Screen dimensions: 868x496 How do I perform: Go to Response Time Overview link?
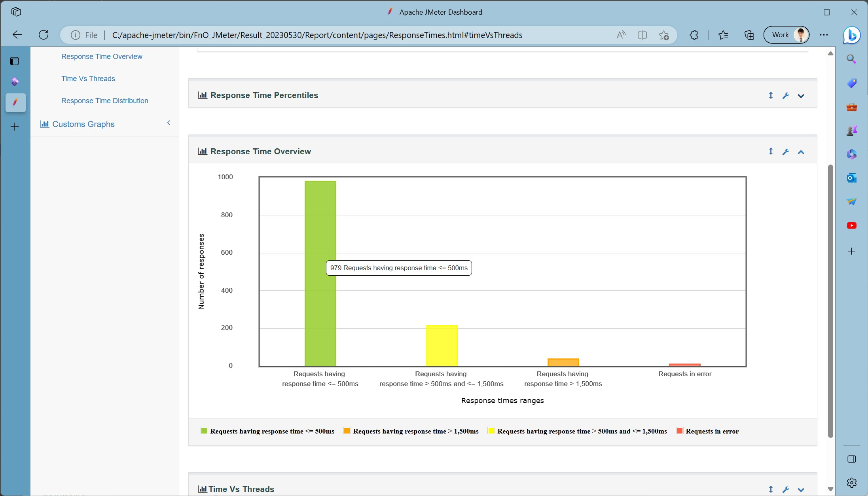(x=102, y=57)
